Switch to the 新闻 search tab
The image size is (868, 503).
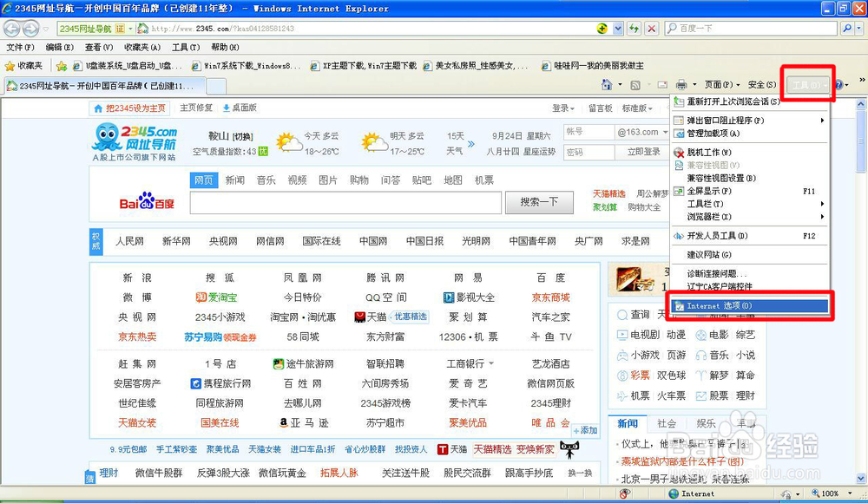point(234,180)
